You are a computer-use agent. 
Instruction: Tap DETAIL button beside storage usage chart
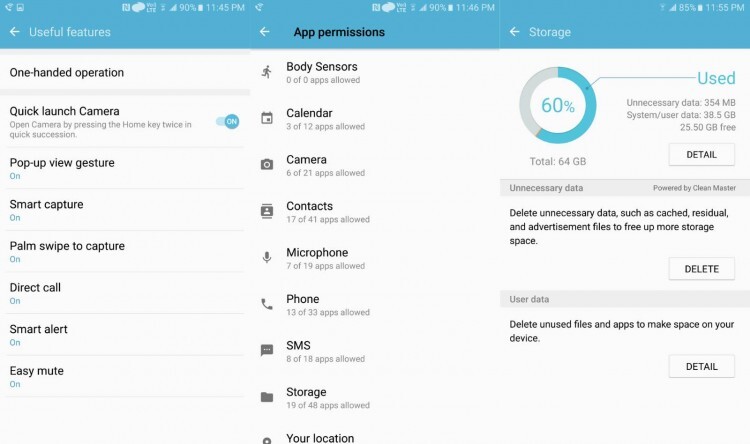701,155
